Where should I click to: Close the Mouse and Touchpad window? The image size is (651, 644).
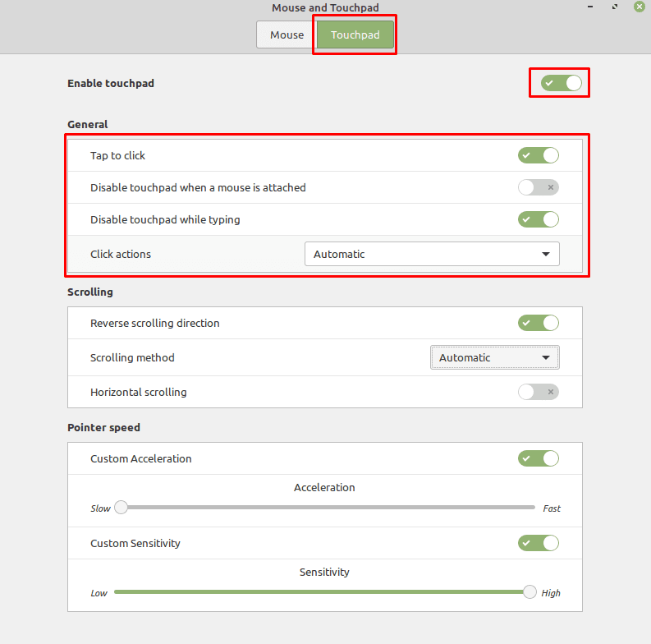click(x=640, y=7)
